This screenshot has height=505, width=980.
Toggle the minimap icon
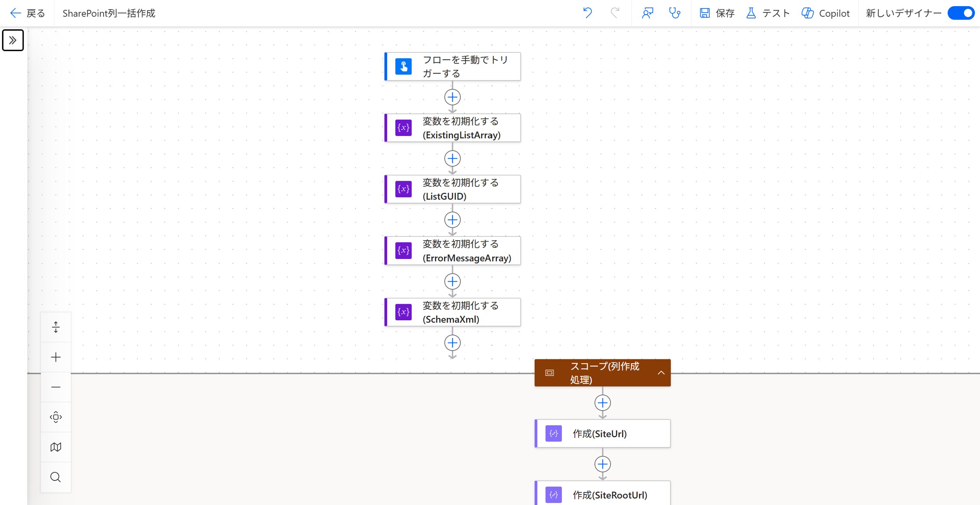[56, 447]
